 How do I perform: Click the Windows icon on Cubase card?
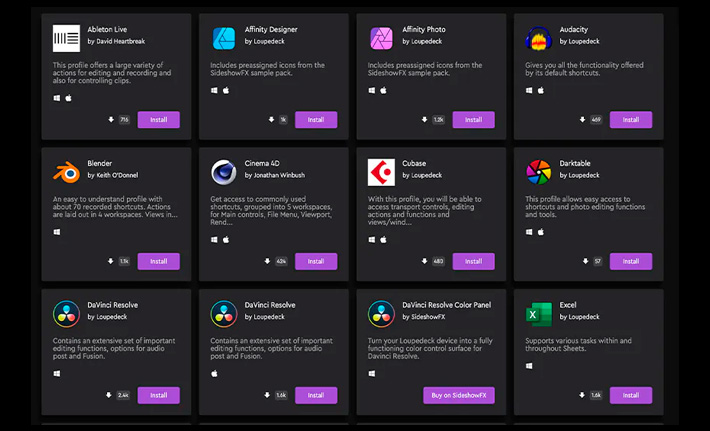tap(372, 239)
